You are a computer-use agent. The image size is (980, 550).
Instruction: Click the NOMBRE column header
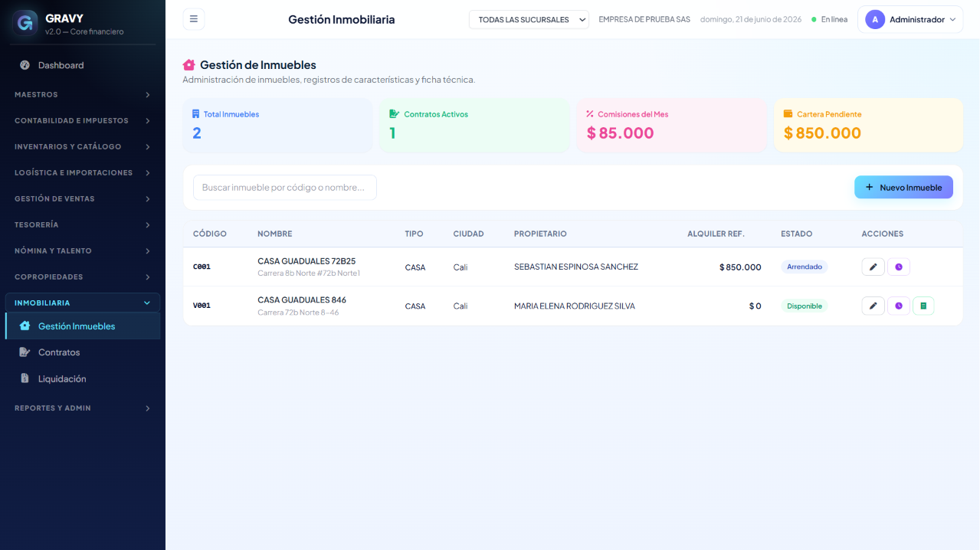[x=275, y=234]
